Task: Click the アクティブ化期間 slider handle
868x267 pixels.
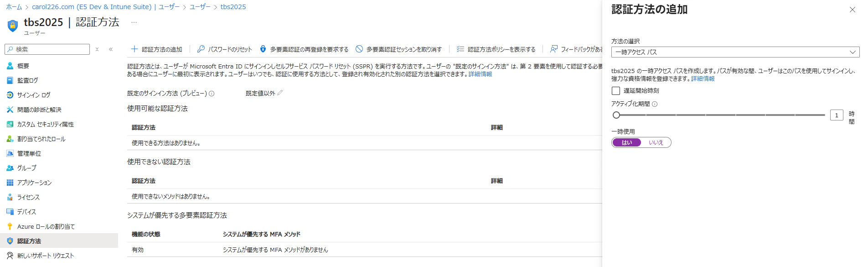Action: point(616,115)
